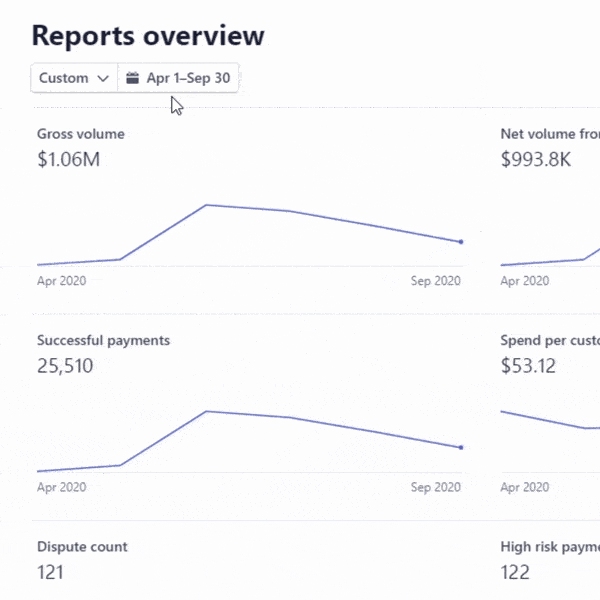Click the 121 dispute count value

(x=51, y=572)
